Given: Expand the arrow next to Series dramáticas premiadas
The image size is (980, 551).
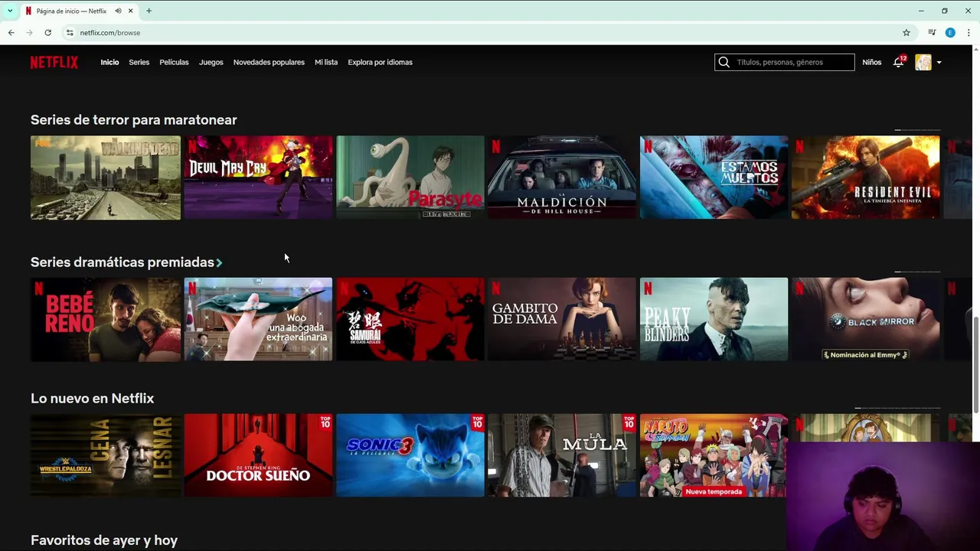Looking at the screenshot, I should [x=219, y=262].
